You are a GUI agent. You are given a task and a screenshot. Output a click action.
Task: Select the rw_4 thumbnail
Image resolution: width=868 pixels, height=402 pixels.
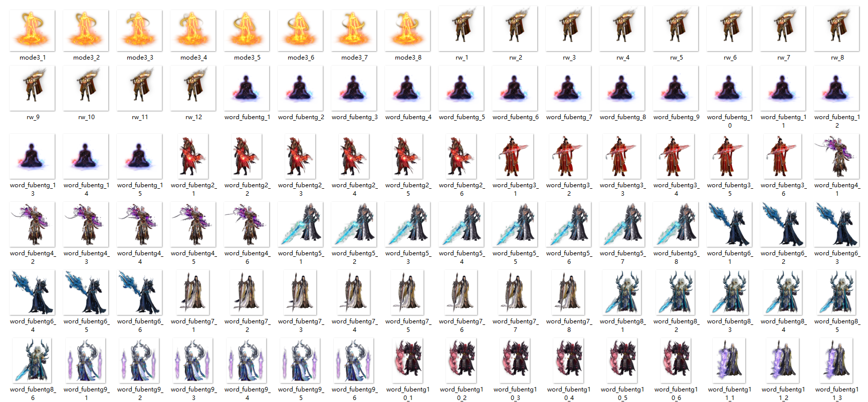622,29
